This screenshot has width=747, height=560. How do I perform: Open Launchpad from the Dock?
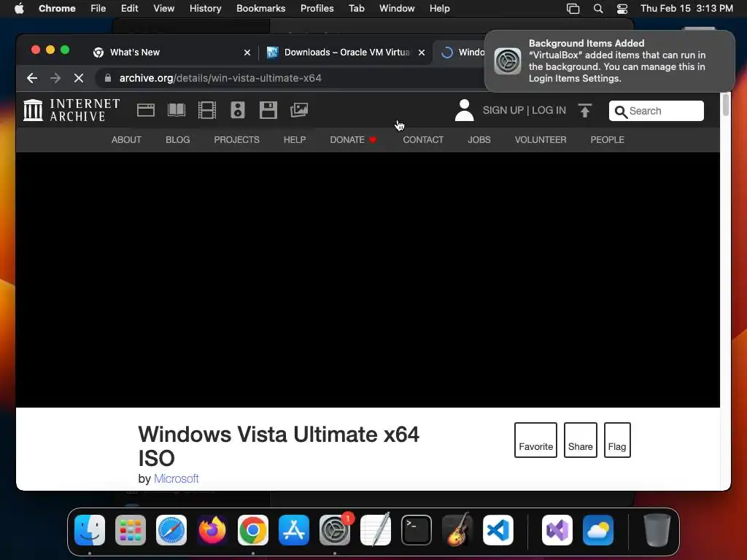[131, 530]
